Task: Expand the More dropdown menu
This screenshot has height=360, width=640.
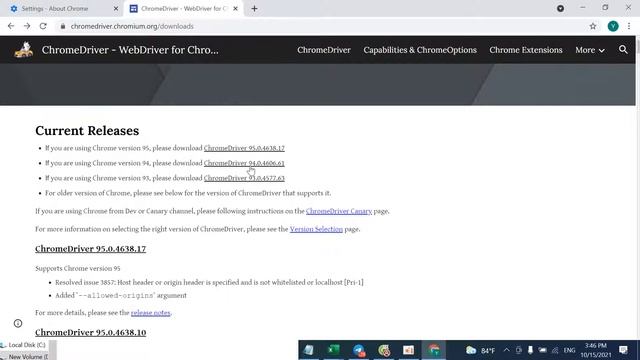Action: click(590, 50)
